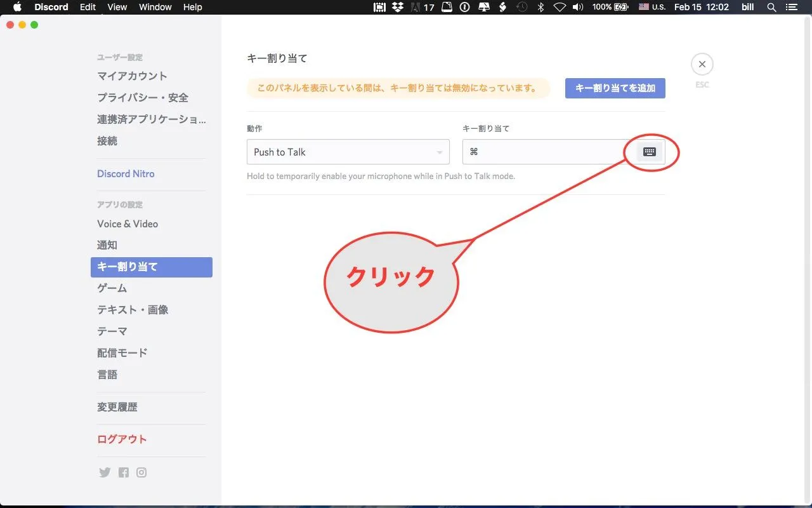Open Spotlight search magnifier in menu bar

(771, 7)
